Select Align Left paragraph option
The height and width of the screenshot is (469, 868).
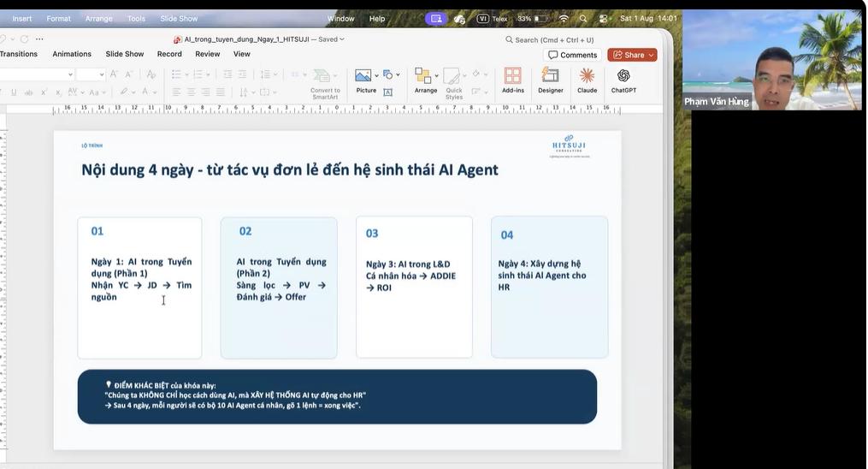[176, 92]
